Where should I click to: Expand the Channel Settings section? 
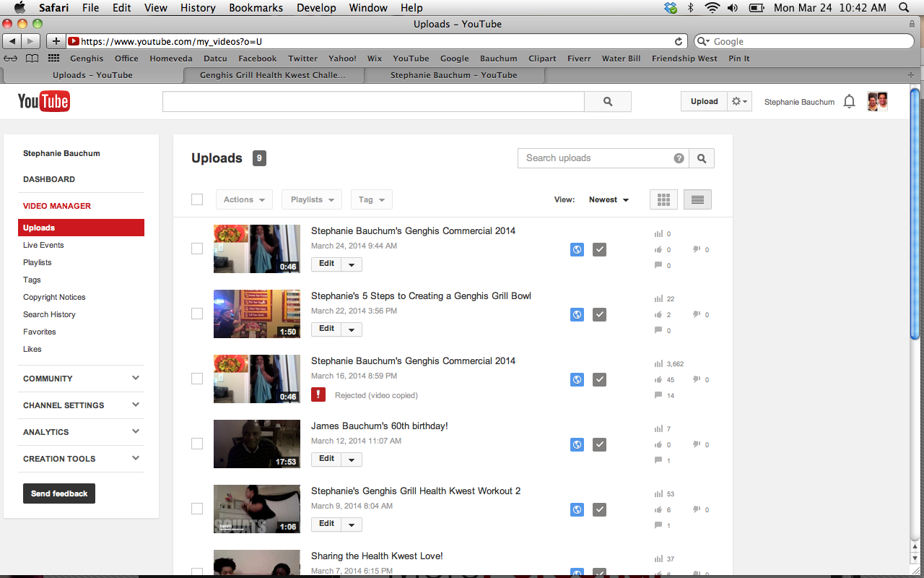[x=81, y=405]
